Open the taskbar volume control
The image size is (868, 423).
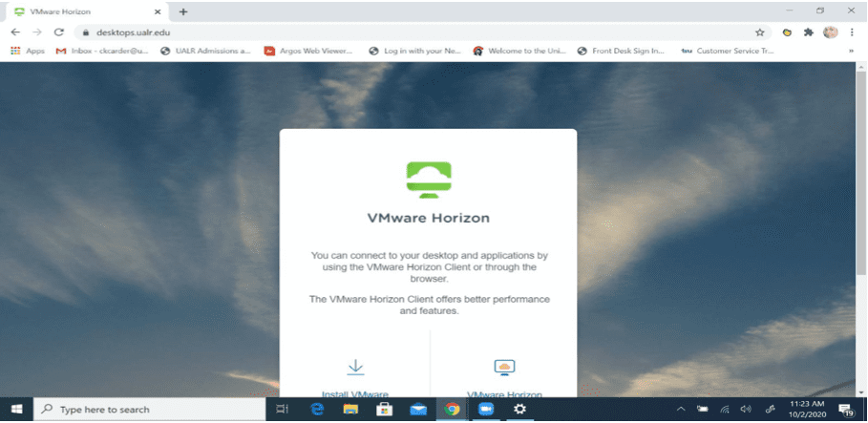[x=746, y=409]
